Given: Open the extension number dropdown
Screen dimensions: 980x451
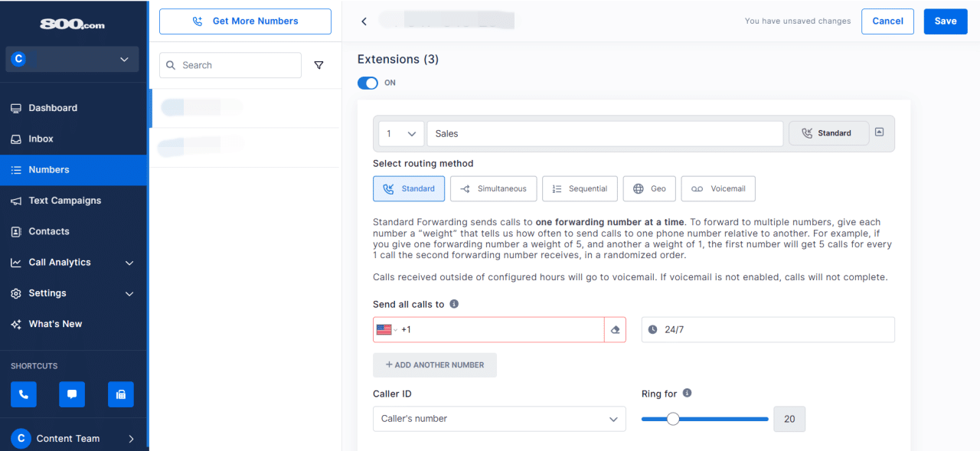Looking at the screenshot, I should (400, 132).
